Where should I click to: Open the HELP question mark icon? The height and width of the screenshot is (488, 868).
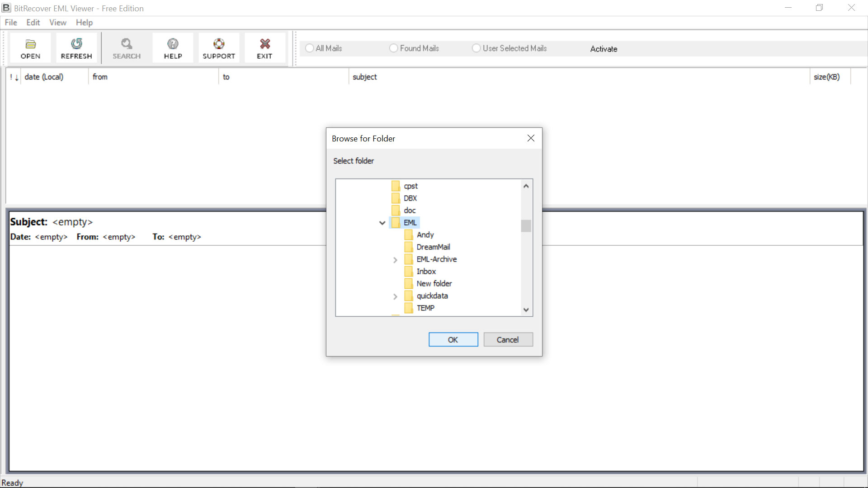coord(173,44)
